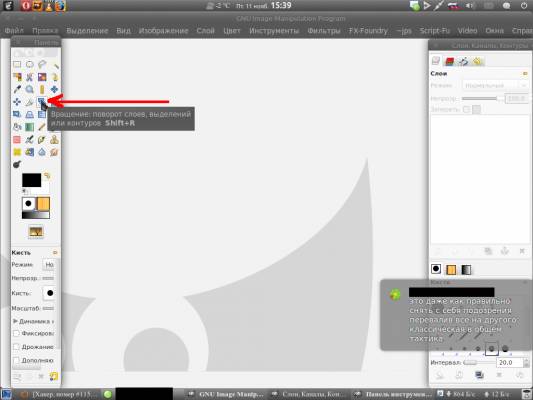Screen dimensions: 533x400
Task: Choose the Scissors select tool
Action: point(30,77)
